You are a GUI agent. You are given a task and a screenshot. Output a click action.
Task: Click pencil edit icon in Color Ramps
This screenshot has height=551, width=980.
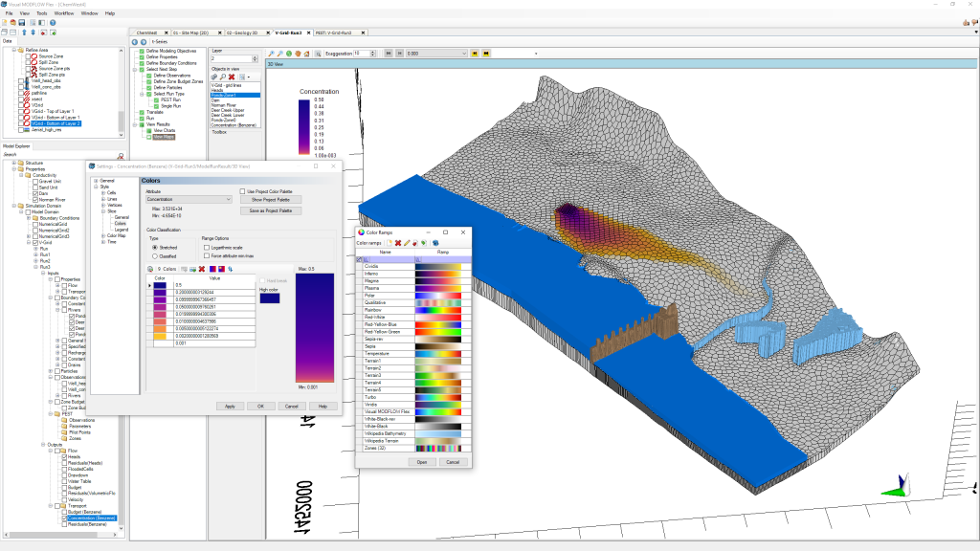[407, 243]
